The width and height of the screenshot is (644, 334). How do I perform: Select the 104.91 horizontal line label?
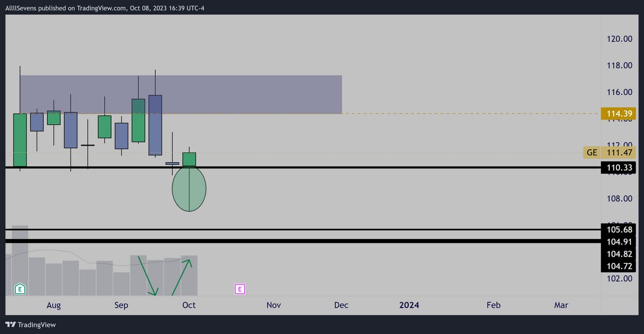[620, 241]
